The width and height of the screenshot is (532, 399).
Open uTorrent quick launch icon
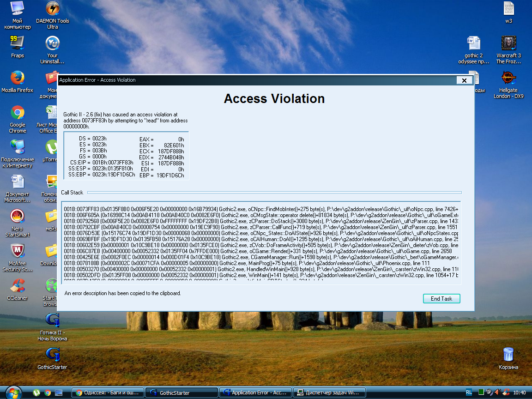pyautogui.click(x=36, y=393)
